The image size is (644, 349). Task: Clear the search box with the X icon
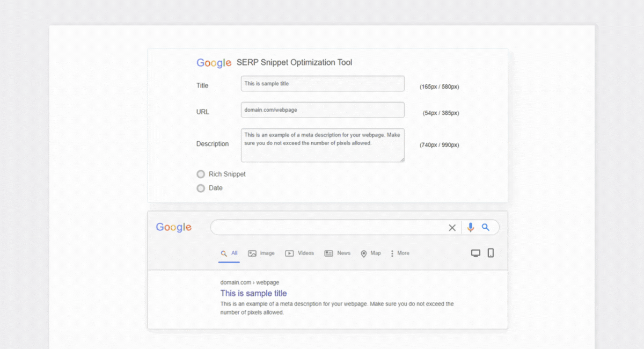[x=452, y=228]
